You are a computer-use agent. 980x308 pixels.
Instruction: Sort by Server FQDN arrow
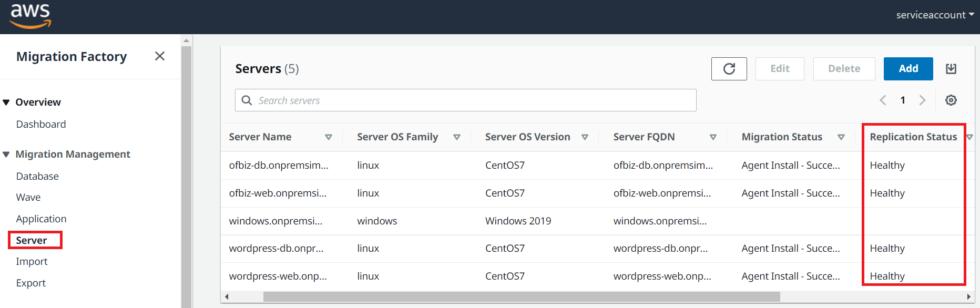pyautogui.click(x=713, y=137)
